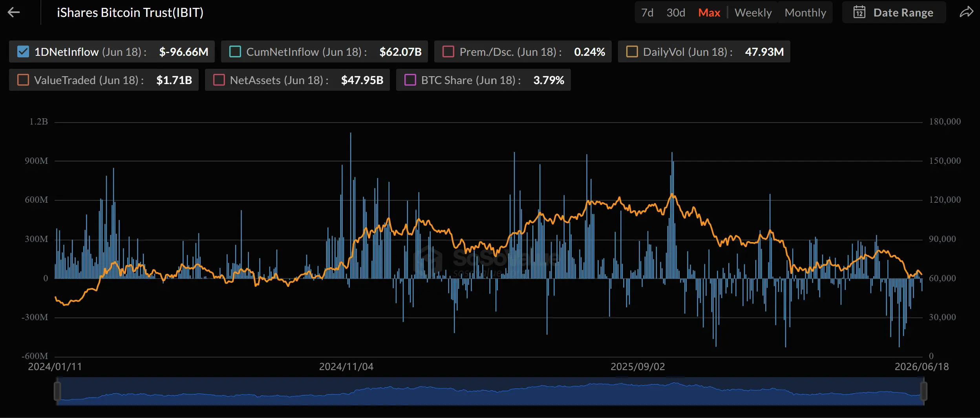This screenshot has width=980, height=418.
Task: Click the left handle of range slider
Action: click(57, 391)
